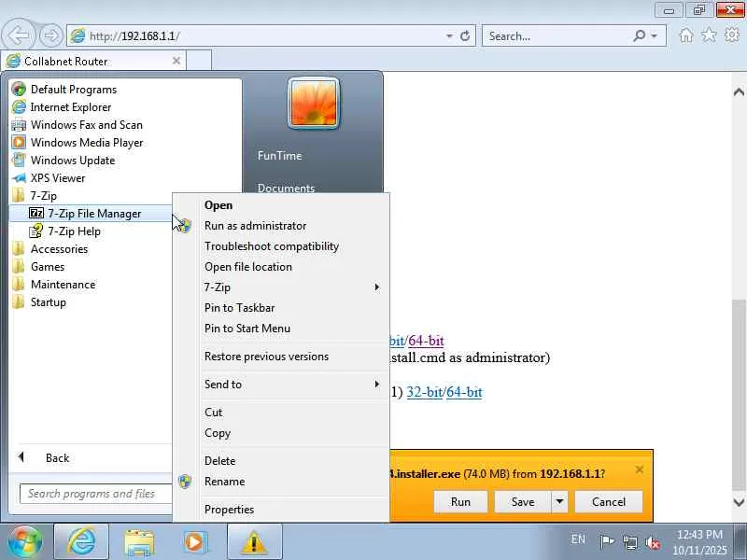Open the purple visited 64-bit link
The width and height of the screenshot is (747, 560).
pyautogui.click(x=426, y=341)
